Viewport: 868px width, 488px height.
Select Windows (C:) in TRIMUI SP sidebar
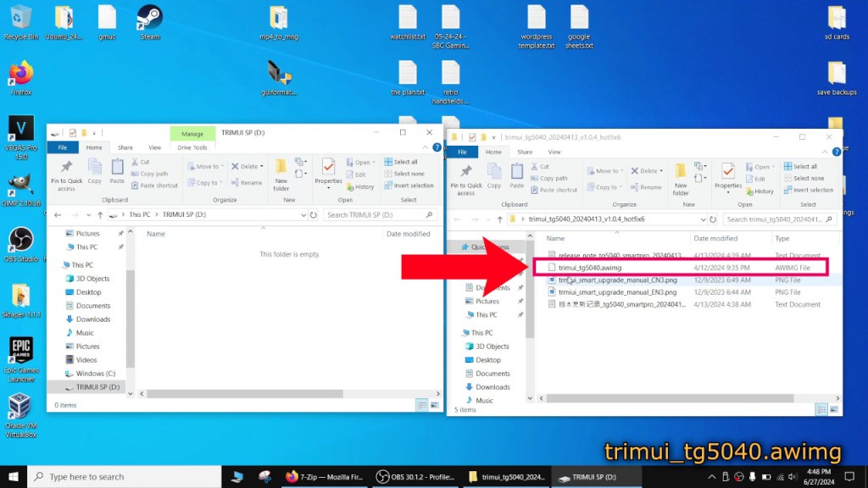point(95,373)
